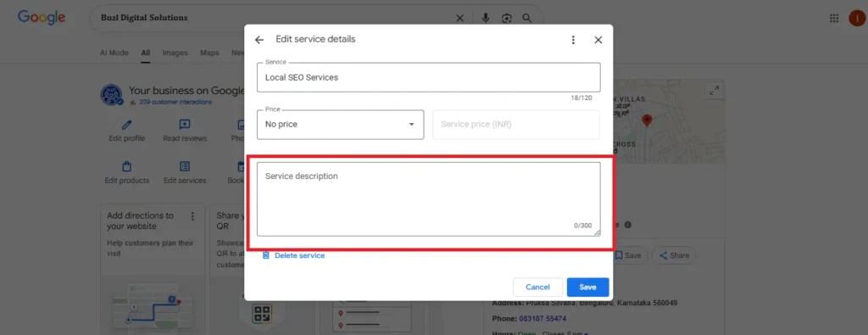Switch to the Images search tab

[x=175, y=53]
